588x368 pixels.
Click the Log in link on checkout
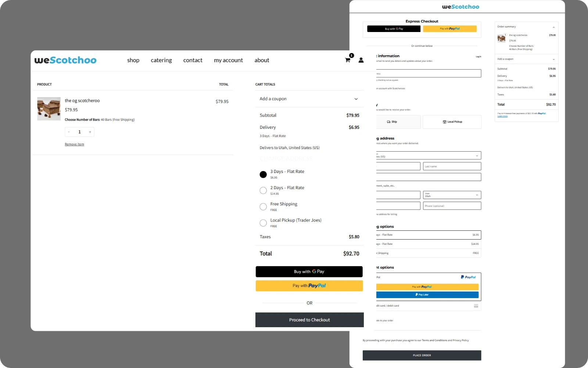478,57
